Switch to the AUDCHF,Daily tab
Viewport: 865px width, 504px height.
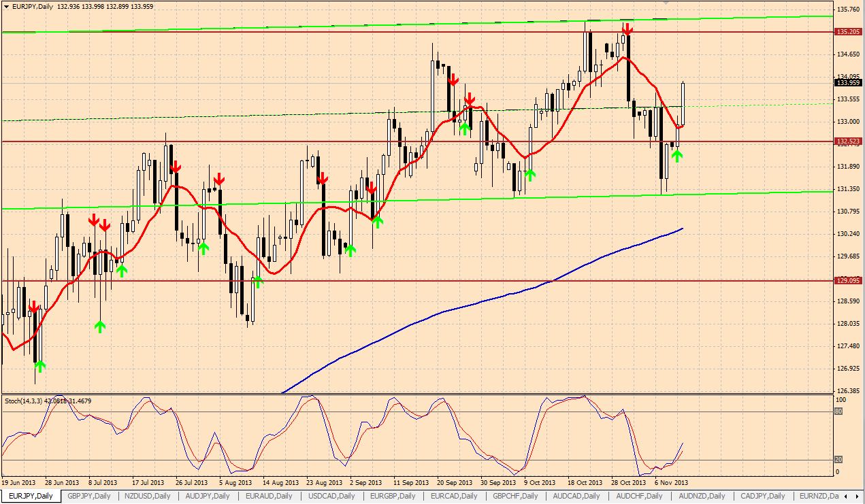pos(638,496)
